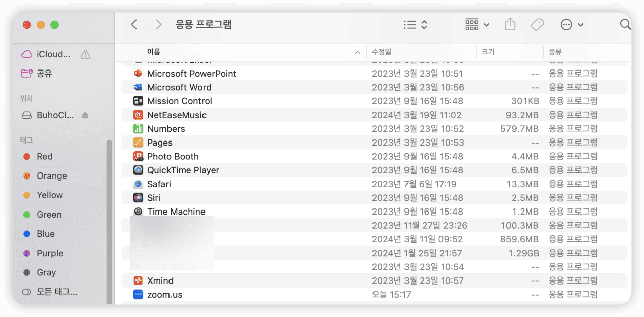Click the 579.7MB size value
Screen dimensions: 644x317
point(520,129)
